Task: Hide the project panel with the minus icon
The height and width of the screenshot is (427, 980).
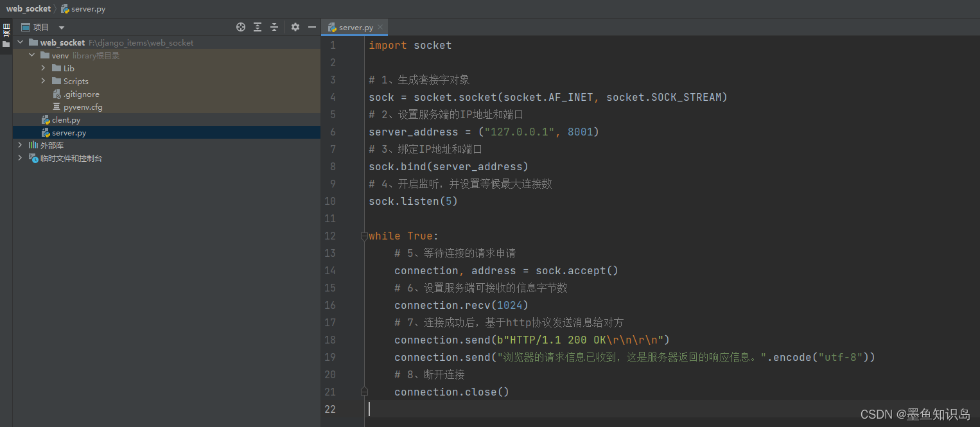Action: pos(311,27)
